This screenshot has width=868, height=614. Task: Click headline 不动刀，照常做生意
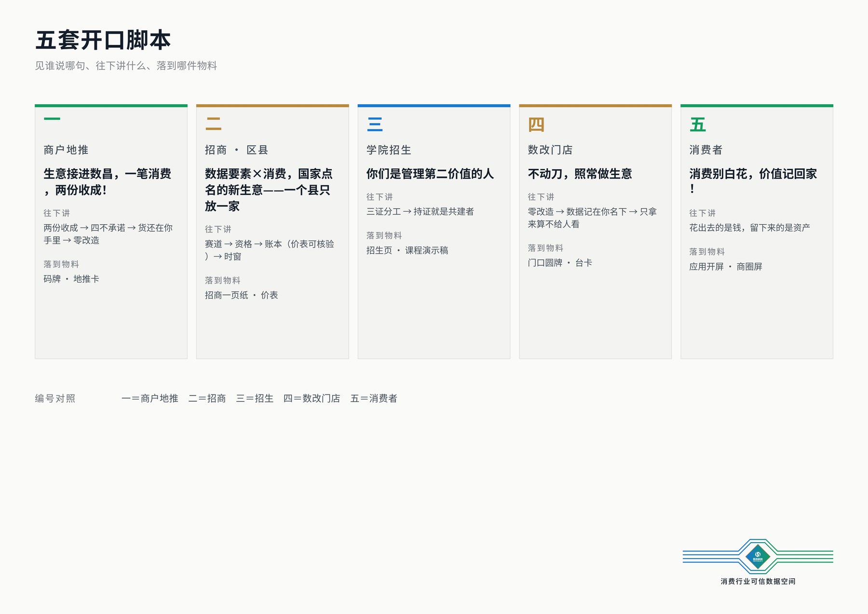point(580,174)
